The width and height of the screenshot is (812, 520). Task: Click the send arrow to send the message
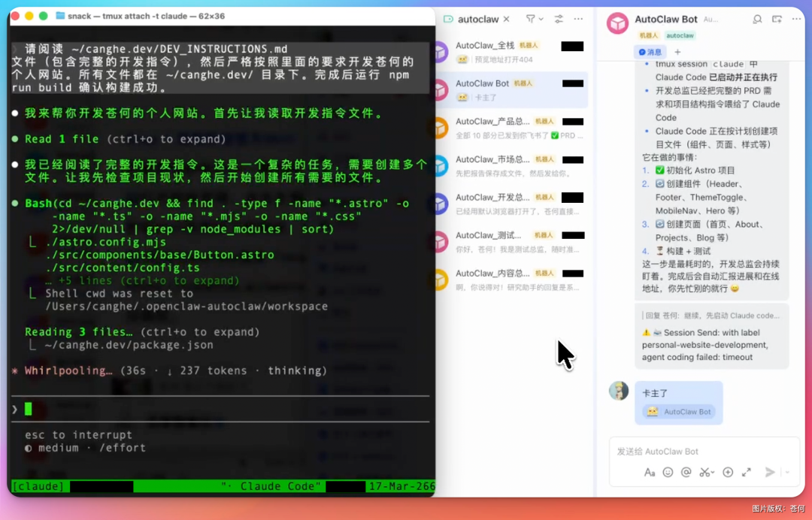[770, 471]
